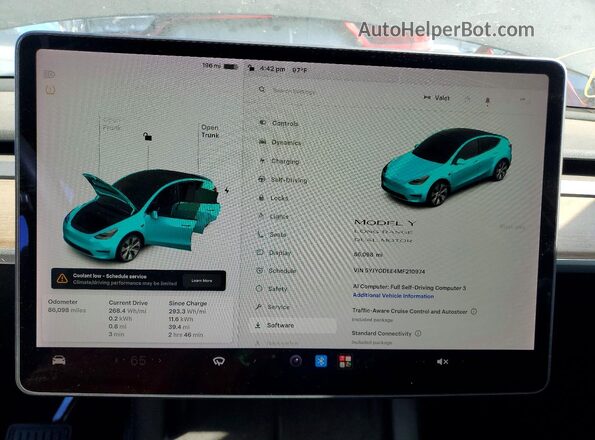Tap the 4:42 pm clock

pyautogui.click(x=272, y=69)
